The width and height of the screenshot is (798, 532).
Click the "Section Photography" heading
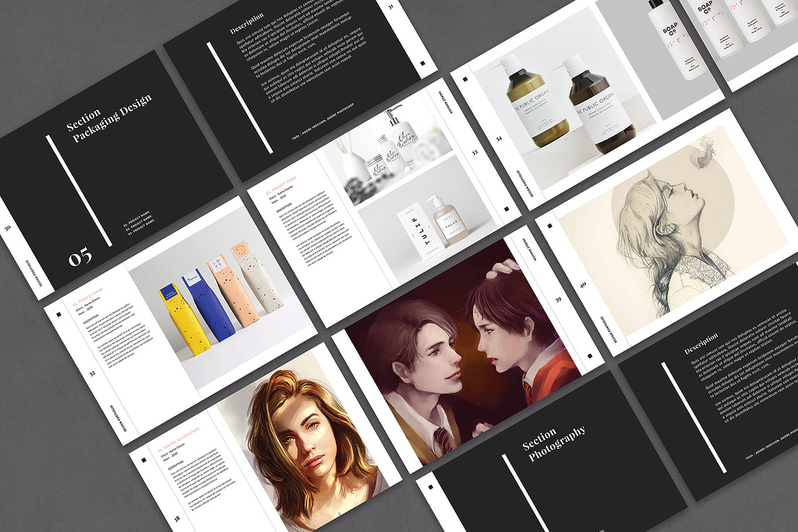554,442
